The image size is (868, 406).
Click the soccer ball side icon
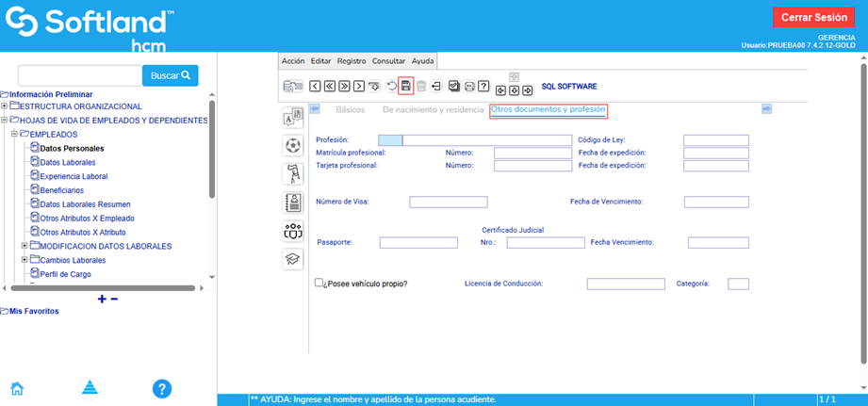pos(293,145)
